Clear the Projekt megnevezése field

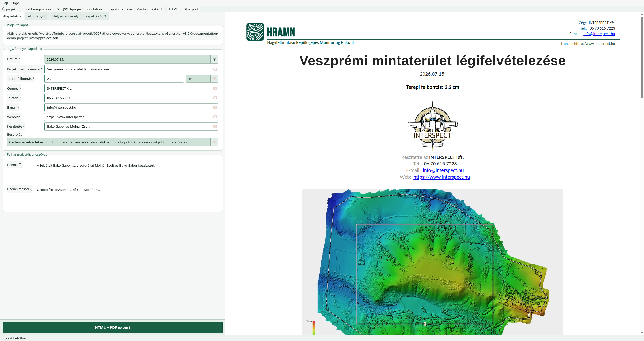(x=215, y=69)
